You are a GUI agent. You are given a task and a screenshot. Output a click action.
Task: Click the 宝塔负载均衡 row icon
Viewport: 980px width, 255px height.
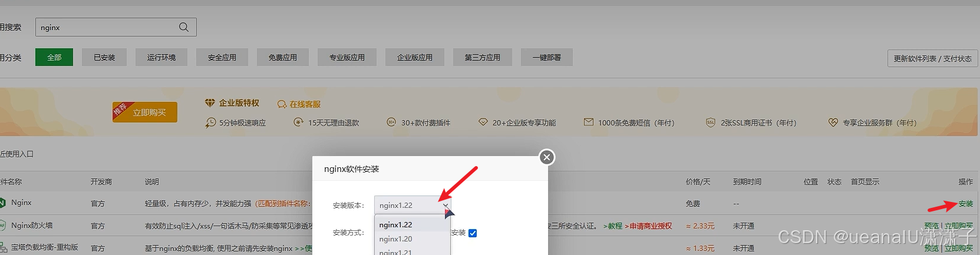click(x=3, y=248)
